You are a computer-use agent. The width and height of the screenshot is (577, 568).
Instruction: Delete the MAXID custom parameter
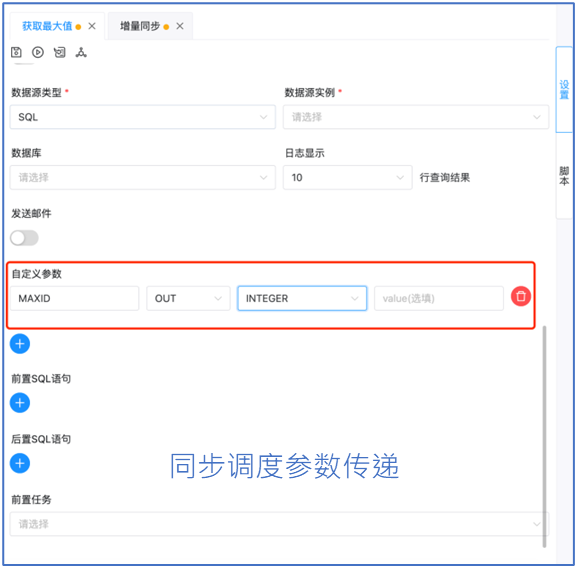click(x=521, y=296)
